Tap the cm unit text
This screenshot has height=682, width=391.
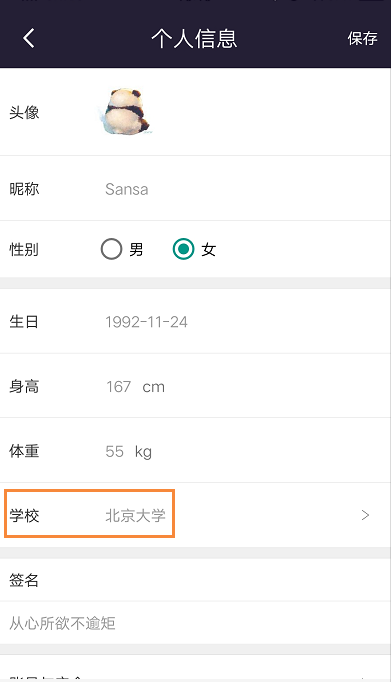click(154, 387)
